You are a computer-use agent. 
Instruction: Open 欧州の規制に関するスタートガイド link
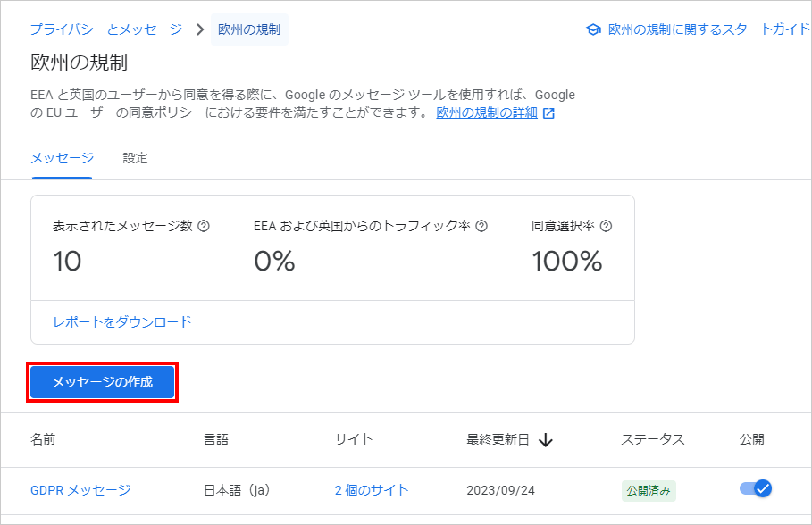(x=709, y=29)
